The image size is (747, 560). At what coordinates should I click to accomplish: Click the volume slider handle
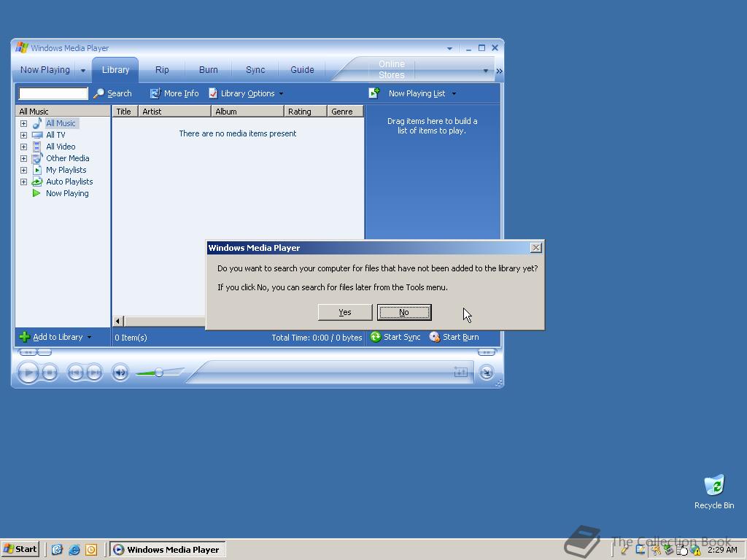pyautogui.click(x=159, y=373)
